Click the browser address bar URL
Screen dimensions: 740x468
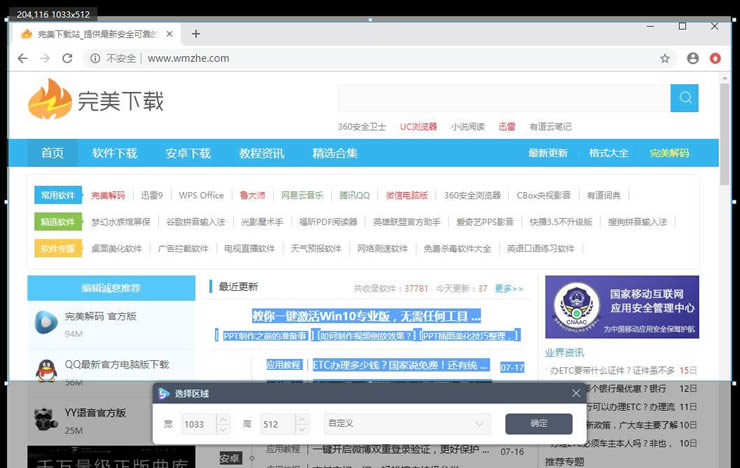pos(188,58)
